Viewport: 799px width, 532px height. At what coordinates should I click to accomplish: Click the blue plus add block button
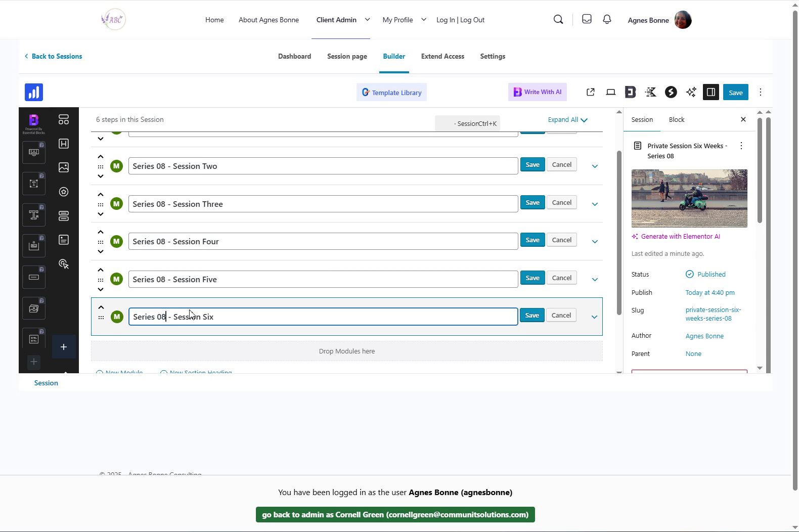(64, 347)
